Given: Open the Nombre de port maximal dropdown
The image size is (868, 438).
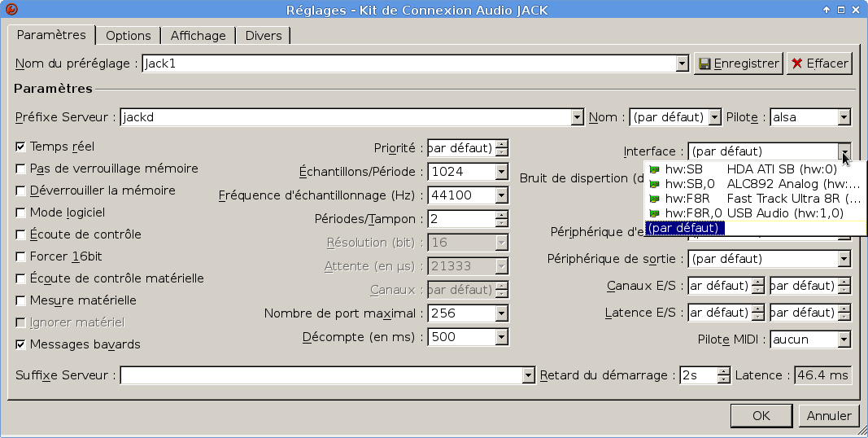Looking at the screenshot, I should (502, 313).
